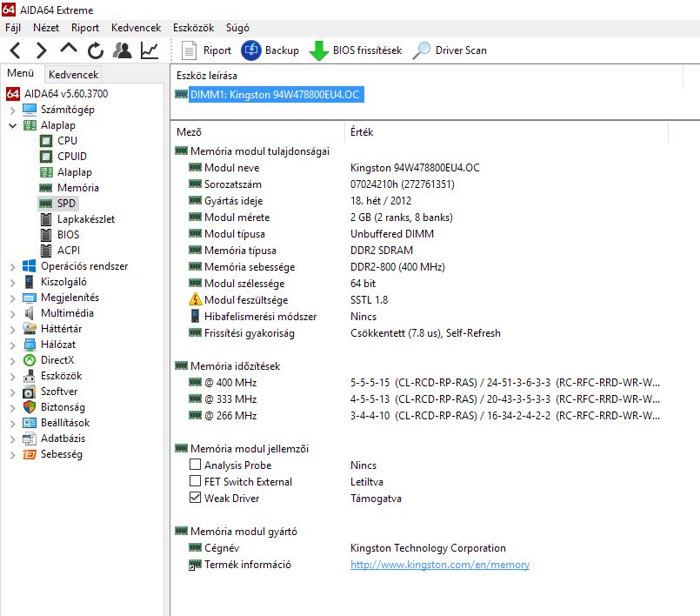Open the Súgó menu
Viewport: 700px width, 616px height.
(x=237, y=28)
